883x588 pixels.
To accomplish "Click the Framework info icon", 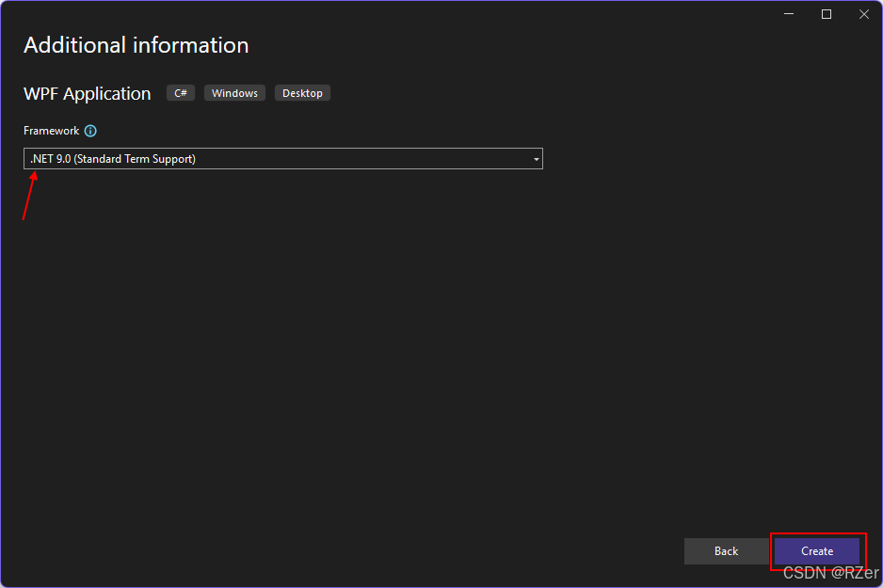I will [x=90, y=132].
